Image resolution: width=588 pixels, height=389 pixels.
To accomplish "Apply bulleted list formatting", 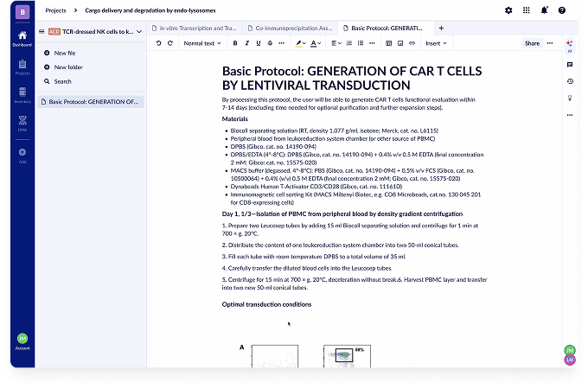I will (361, 43).
